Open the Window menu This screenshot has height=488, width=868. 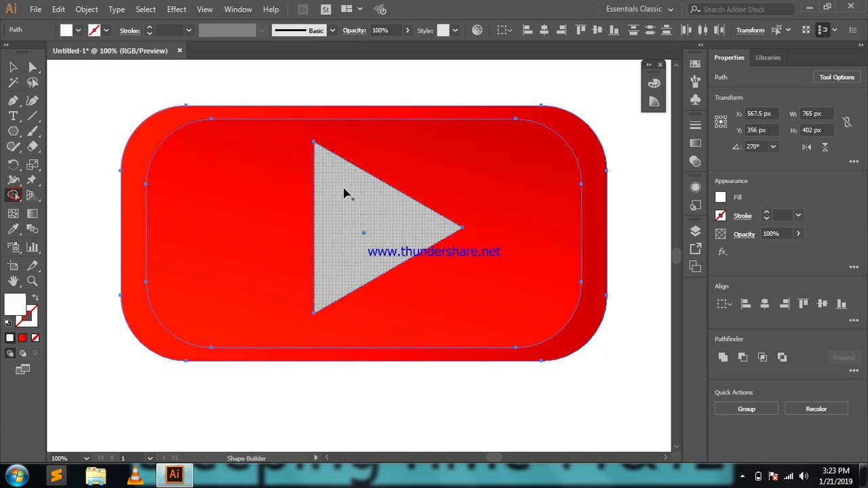coord(238,9)
